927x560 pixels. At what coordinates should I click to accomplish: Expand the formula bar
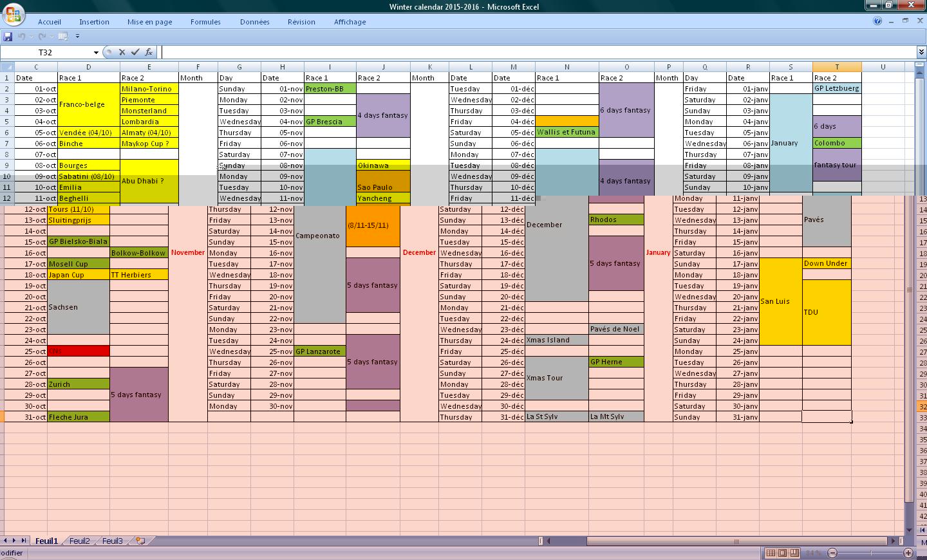pyautogui.click(x=921, y=52)
